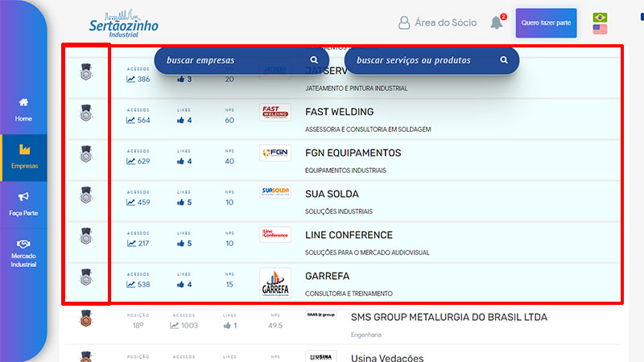
Task: Select Empresas in the sidebar
Action: click(24, 157)
